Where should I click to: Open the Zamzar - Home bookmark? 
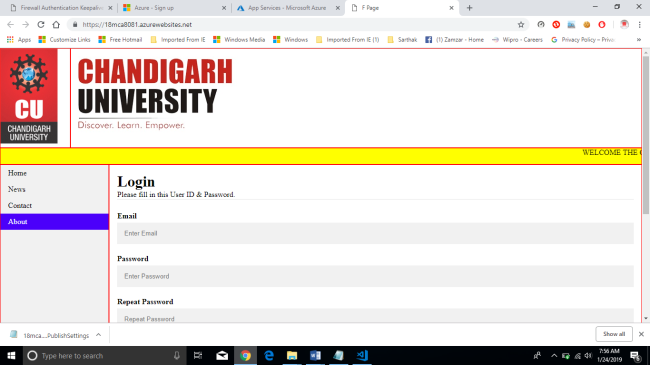[454, 40]
